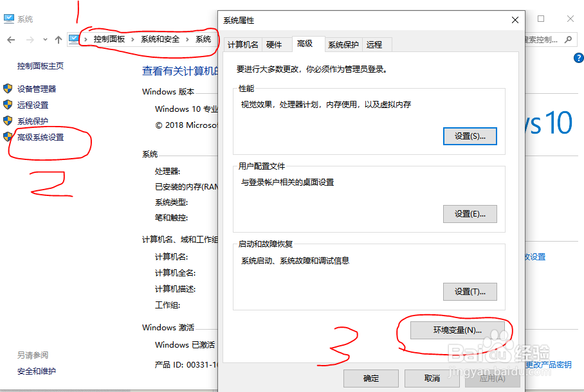
Task: Open the recent locations dropdown chevron
Action: [x=44, y=40]
